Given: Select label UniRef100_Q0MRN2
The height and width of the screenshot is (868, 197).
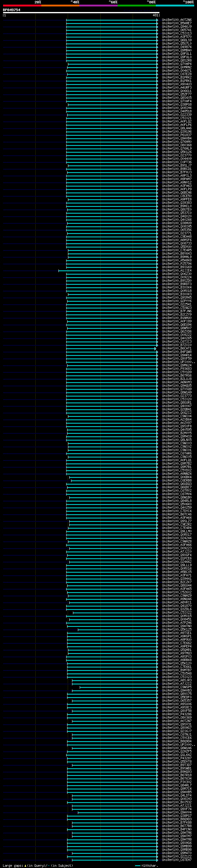Looking at the screenshot, I should pyautogui.click(x=176, y=67).
